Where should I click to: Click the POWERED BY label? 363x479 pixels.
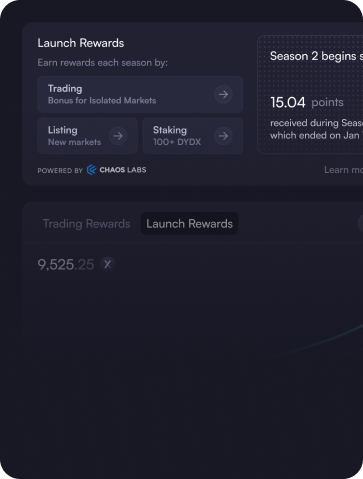(60, 171)
